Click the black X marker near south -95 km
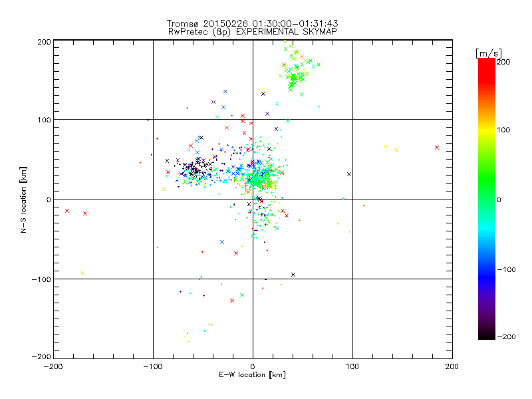Viewport: 532px width, 399px height. (293, 275)
